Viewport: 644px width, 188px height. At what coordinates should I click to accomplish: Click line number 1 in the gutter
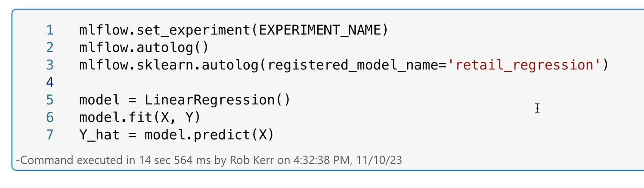(x=50, y=30)
